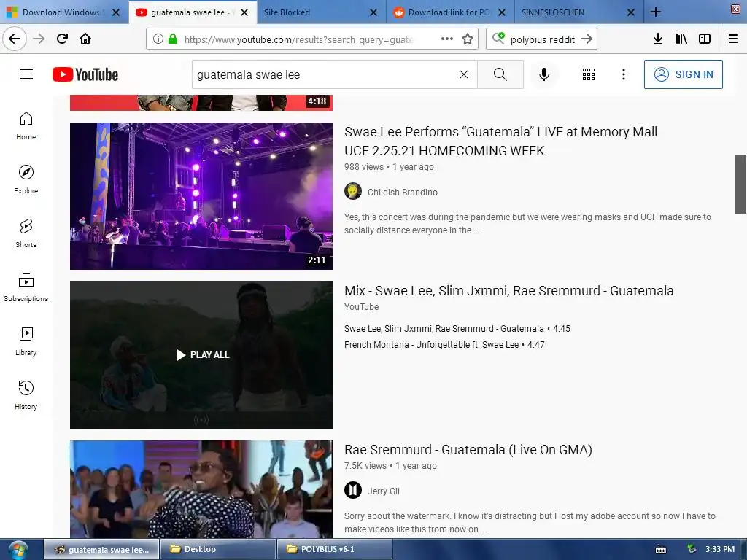Go to the browser Home page
747x560 pixels.
point(85,39)
